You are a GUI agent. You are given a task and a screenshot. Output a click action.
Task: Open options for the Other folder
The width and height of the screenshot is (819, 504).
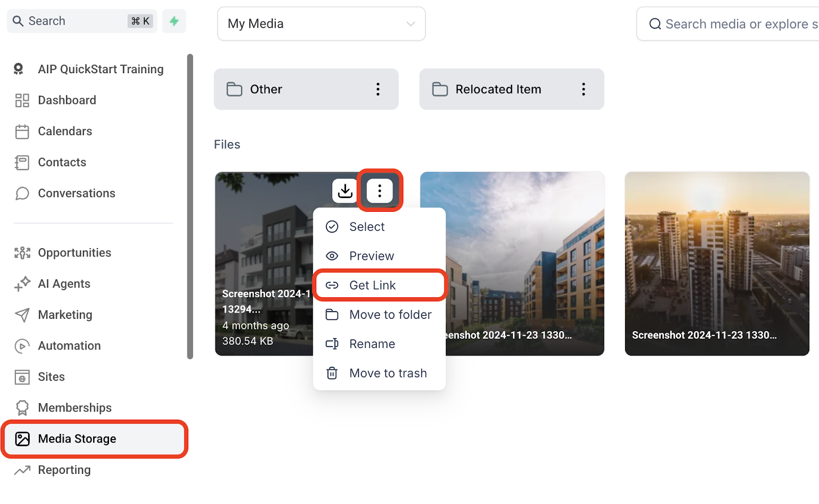378,89
